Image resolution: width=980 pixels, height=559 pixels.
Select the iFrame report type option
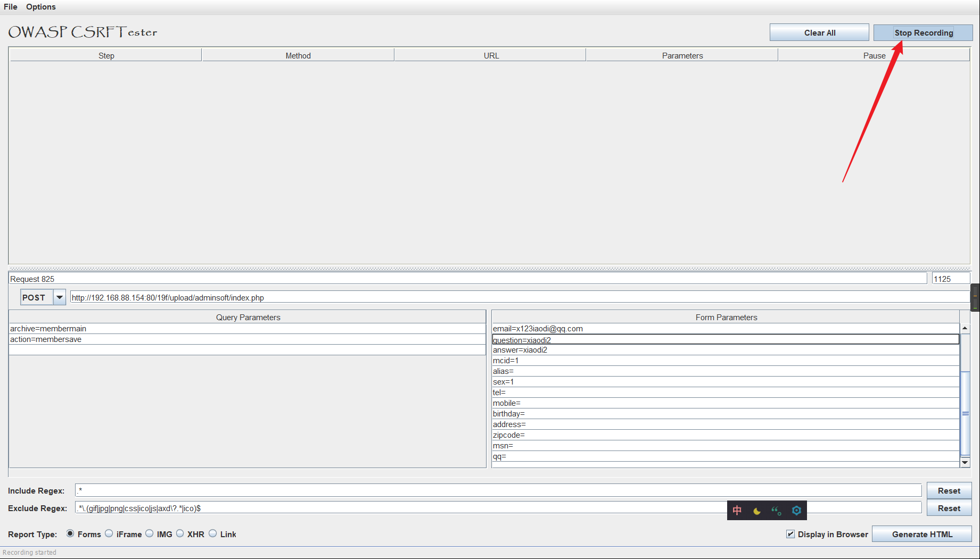pos(109,533)
